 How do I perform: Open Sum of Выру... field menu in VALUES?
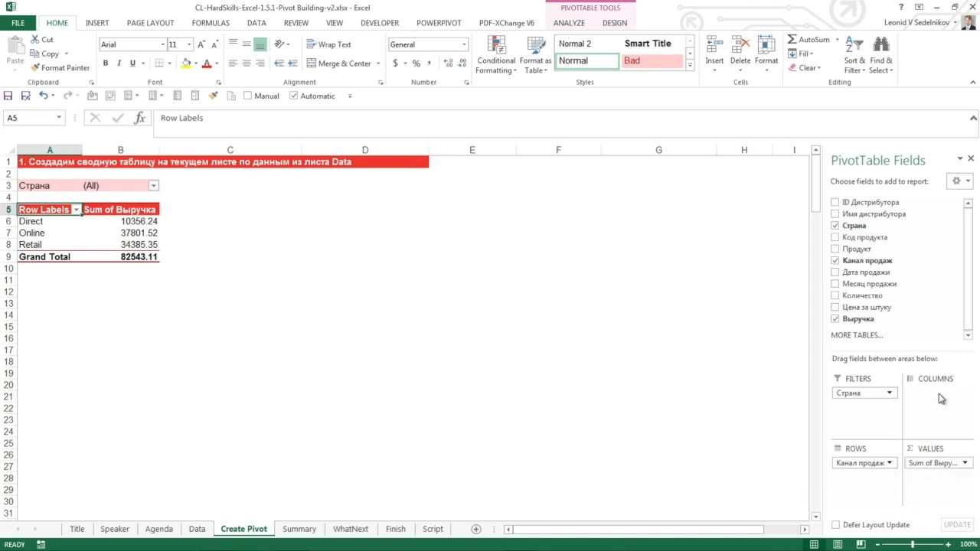[965, 463]
